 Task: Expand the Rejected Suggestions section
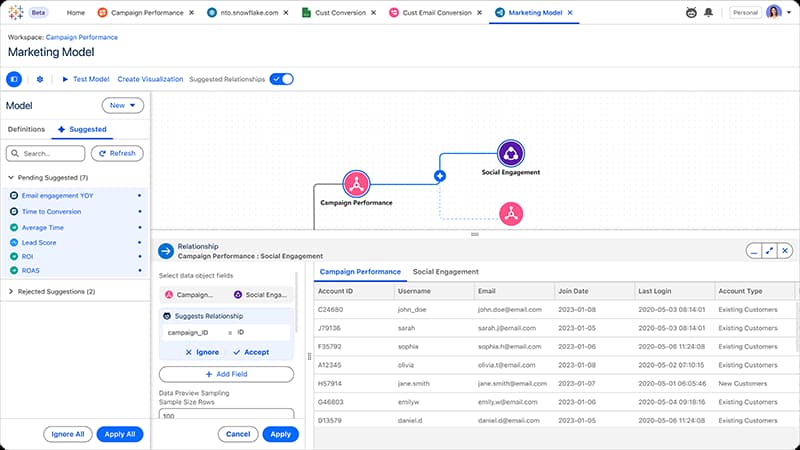[10, 291]
